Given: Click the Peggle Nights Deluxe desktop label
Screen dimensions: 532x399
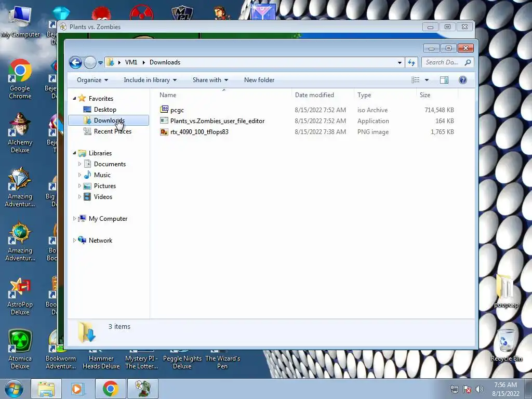Looking at the screenshot, I should click(x=182, y=362).
